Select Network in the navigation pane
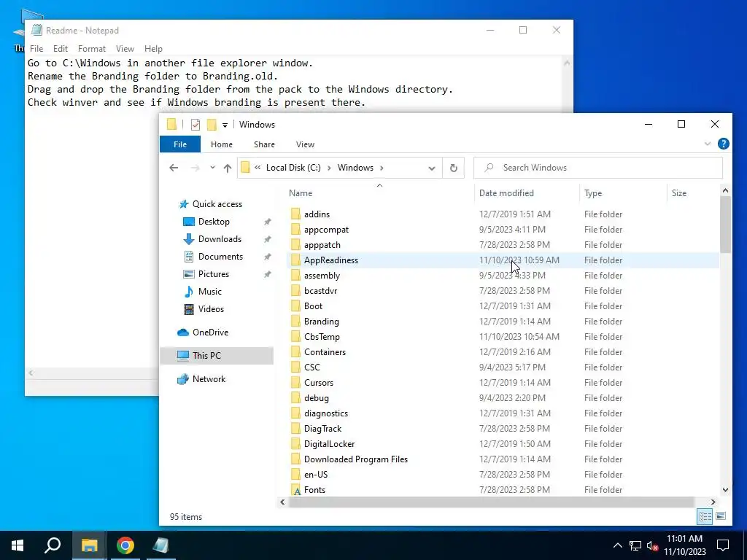Screen dimensions: 747x560 tap(209, 379)
